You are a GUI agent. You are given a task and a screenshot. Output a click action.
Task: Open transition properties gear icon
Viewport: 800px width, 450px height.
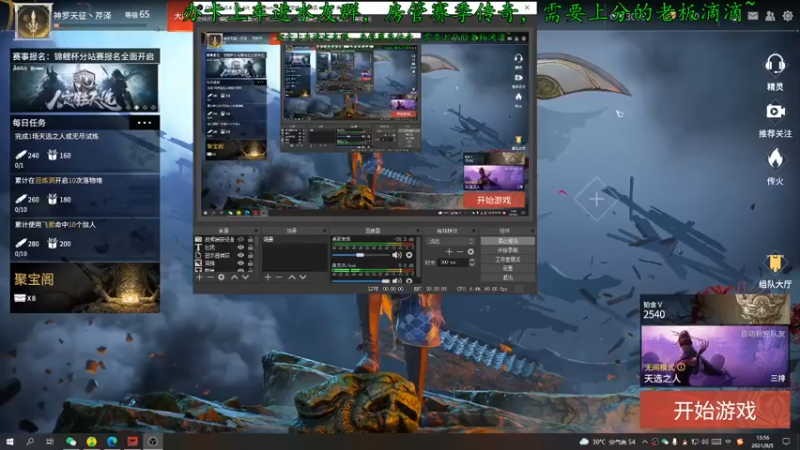(470, 252)
